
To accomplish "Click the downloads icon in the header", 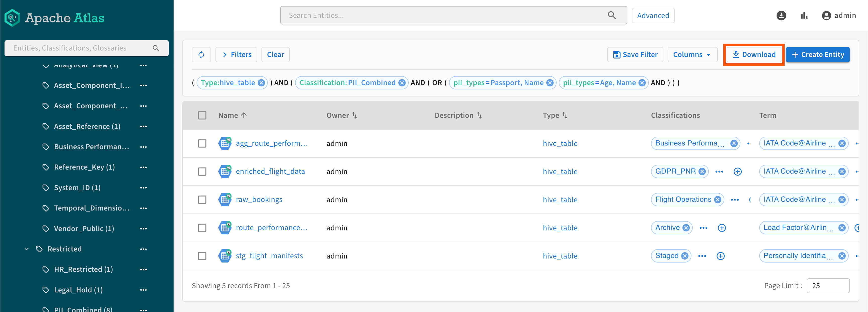I will click(781, 16).
